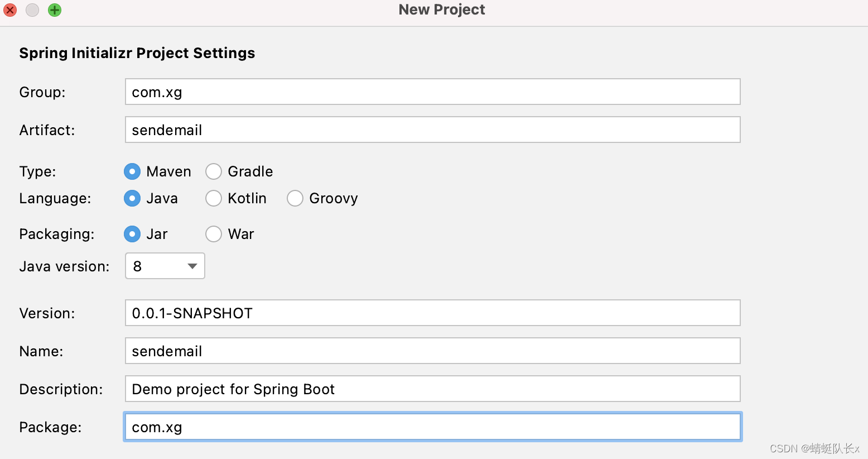
Task: Click the Spring Initializr Project Settings heading
Action: 137,53
